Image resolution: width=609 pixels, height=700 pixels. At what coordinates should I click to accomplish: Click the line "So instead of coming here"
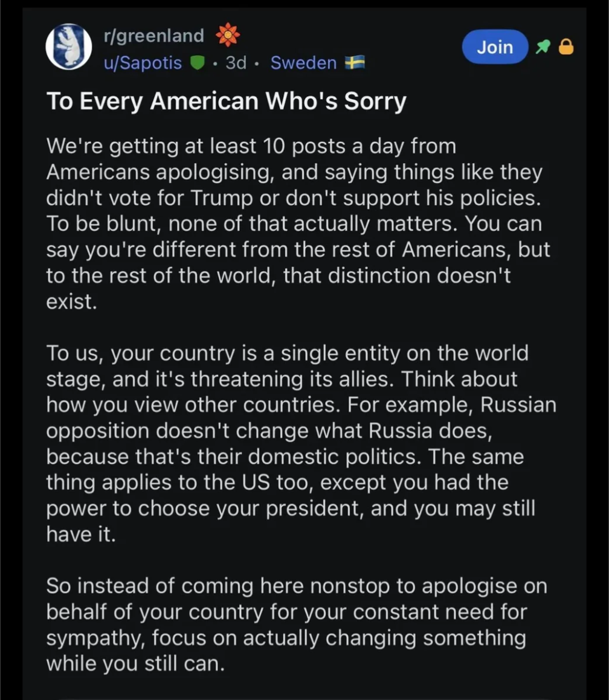297,586
